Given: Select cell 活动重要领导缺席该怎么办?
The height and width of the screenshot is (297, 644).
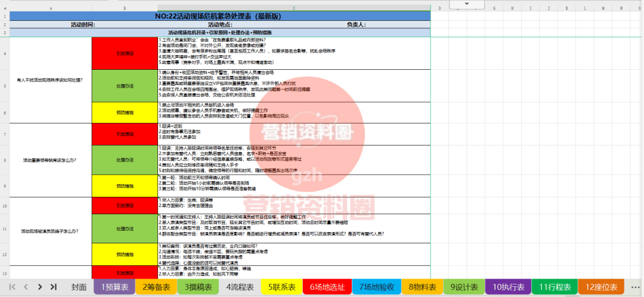Looking at the screenshot, I should 51,160.
